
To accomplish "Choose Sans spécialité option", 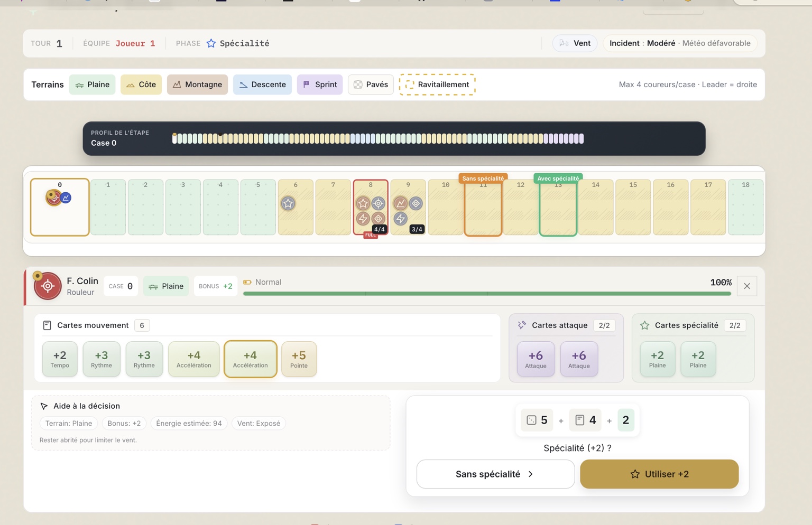I will coord(495,474).
